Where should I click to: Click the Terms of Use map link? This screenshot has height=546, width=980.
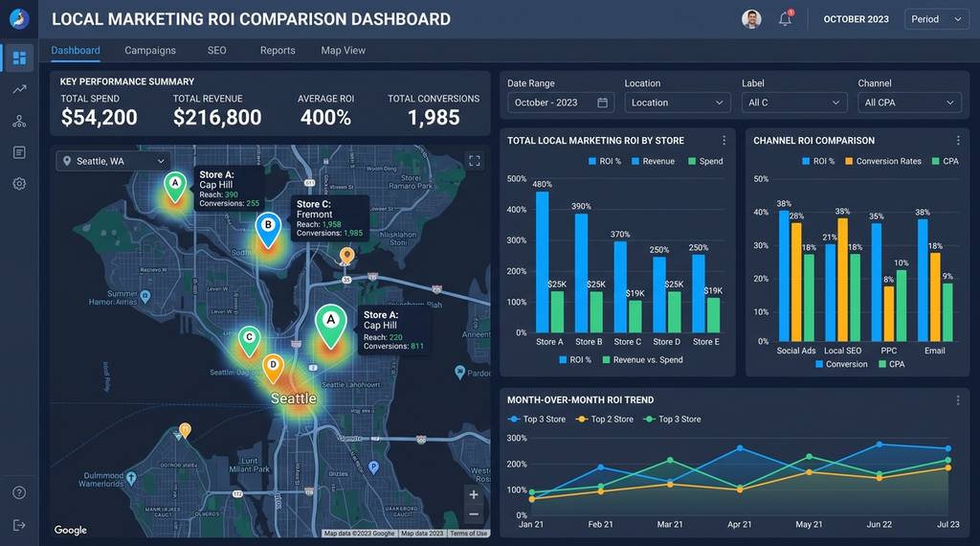468,534
